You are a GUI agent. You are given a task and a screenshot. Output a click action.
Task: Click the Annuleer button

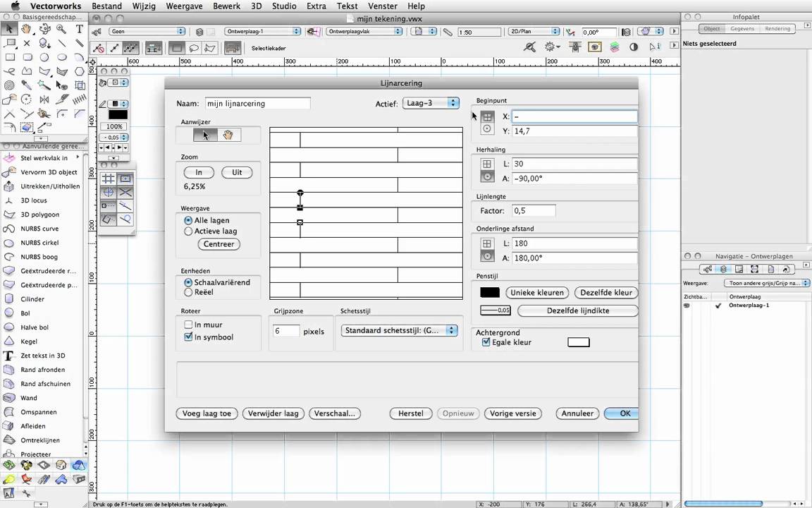(x=577, y=413)
